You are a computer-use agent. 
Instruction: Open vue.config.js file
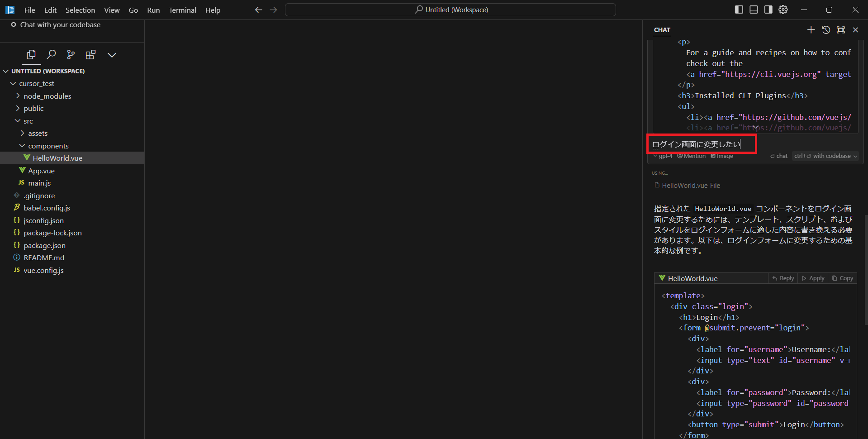(72, 270)
